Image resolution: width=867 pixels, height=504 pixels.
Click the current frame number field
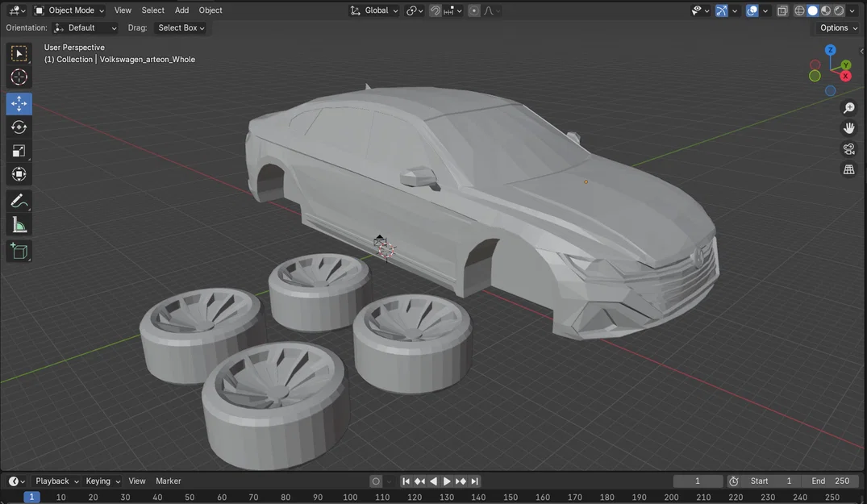click(x=697, y=481)
